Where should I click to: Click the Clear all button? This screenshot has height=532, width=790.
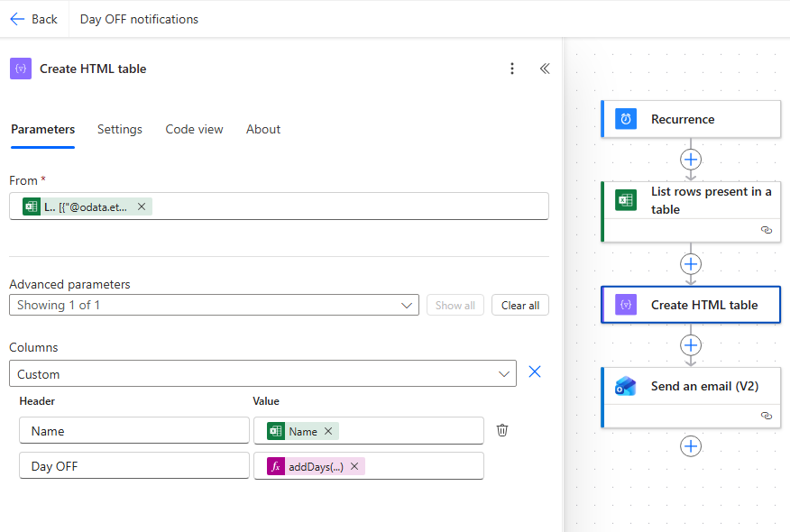[x=520, y=306]
